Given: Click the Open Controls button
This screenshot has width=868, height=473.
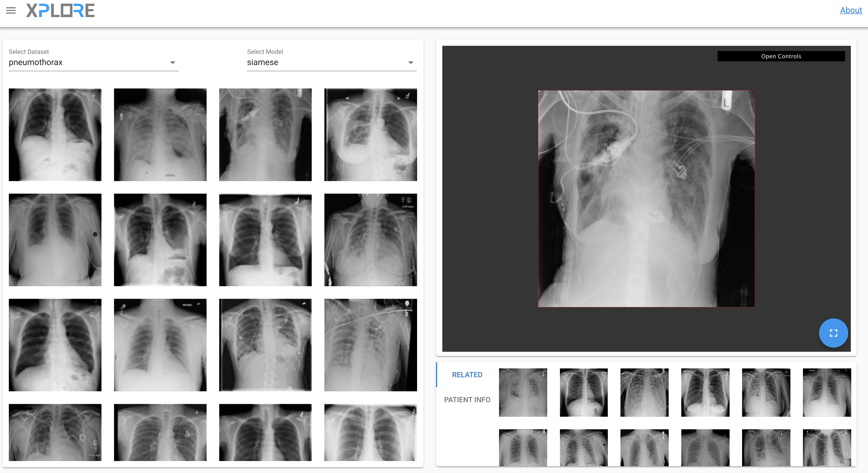Looking at the screenshot, I should point(781,56).
